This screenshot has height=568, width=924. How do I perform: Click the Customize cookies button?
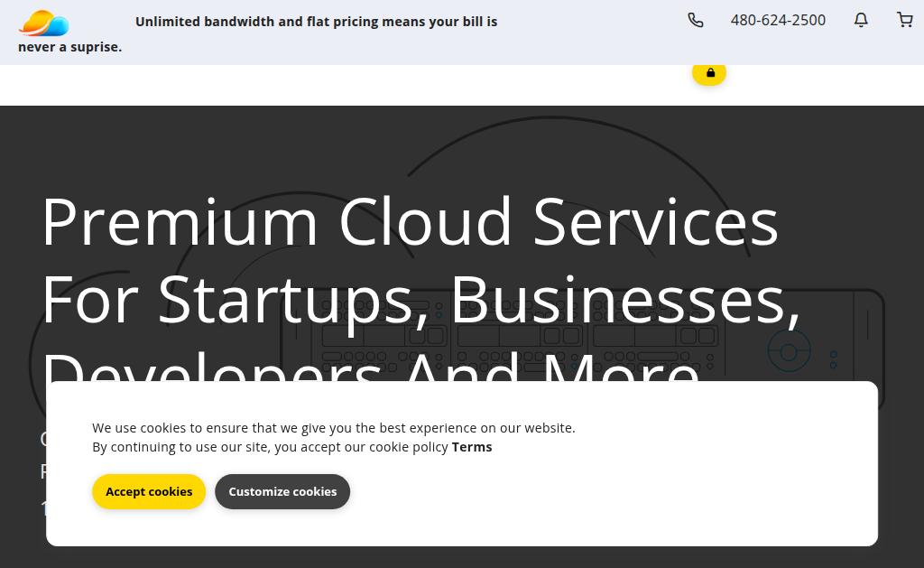click(x=282, y=491)
